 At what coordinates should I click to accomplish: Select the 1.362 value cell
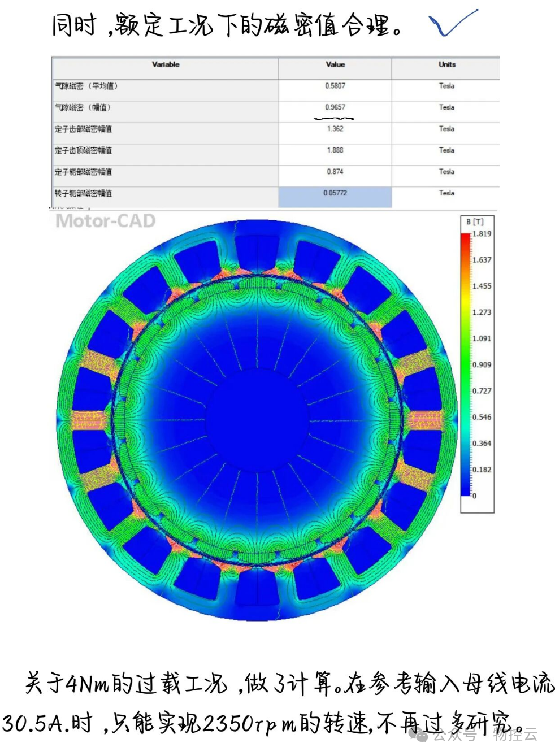335,129
